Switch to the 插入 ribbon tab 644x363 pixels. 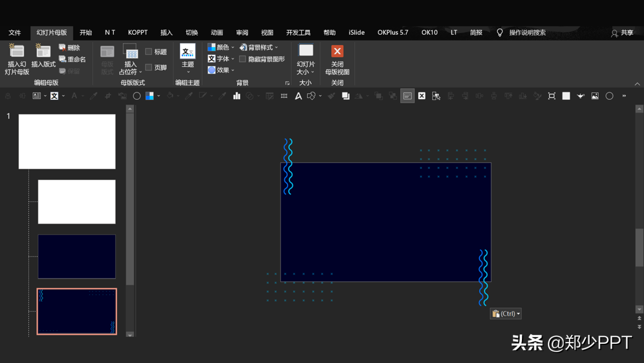point(166,32)
